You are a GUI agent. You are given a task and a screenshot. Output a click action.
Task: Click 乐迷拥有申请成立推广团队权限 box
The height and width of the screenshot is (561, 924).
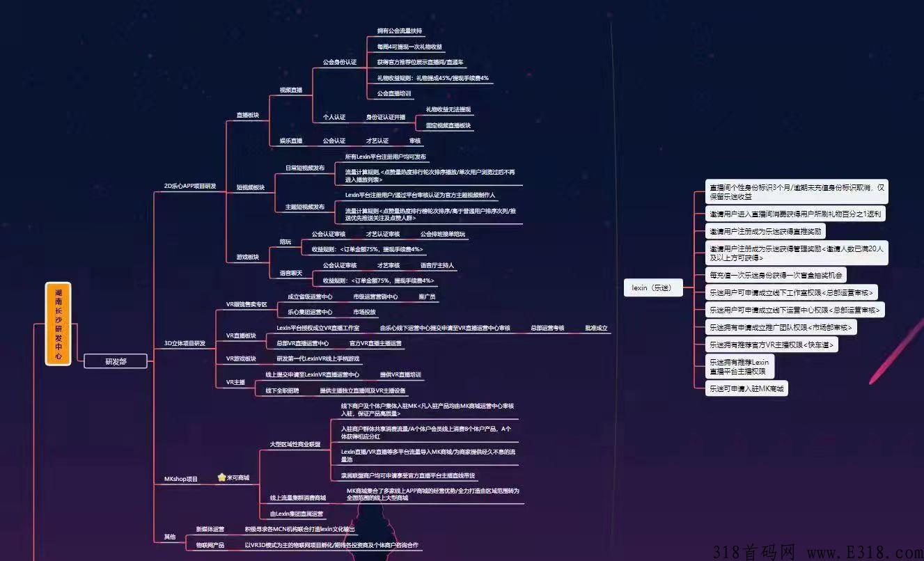click(781, 327)
